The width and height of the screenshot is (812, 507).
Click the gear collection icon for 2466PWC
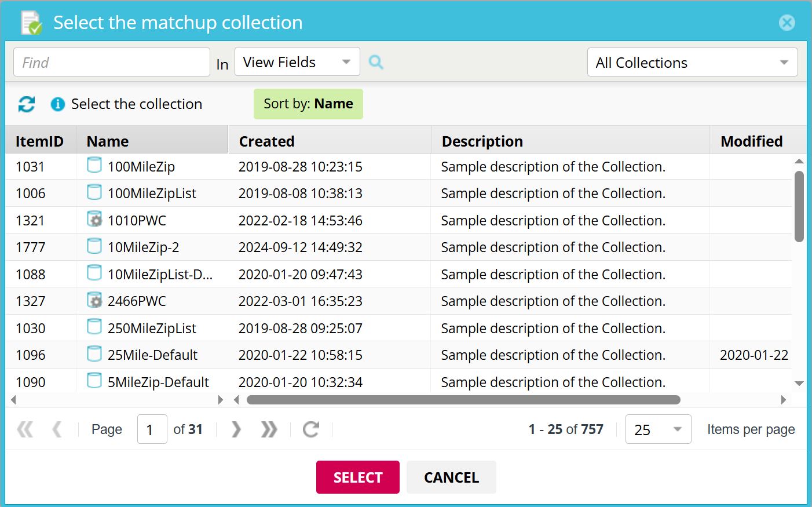94,300
